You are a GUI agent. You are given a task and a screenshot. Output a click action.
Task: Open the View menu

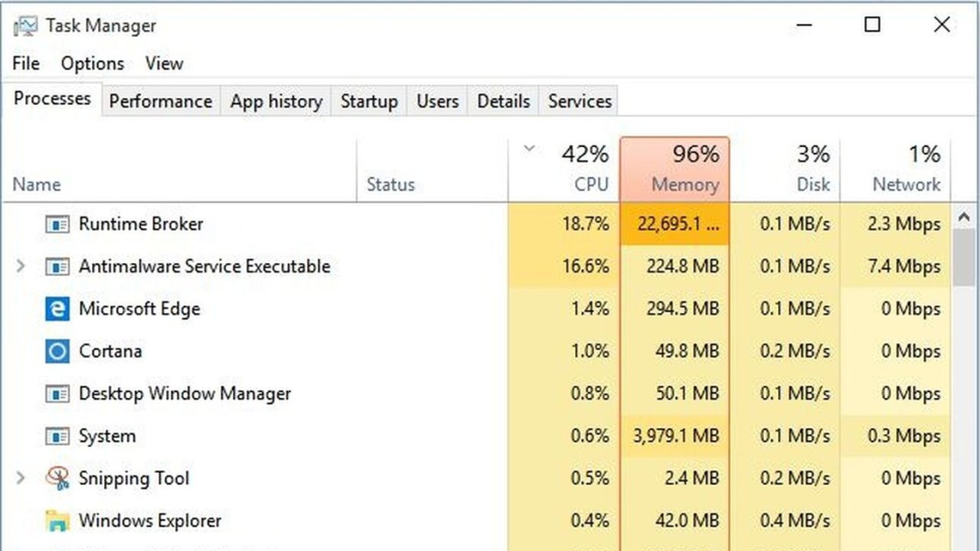[x=164, y=64]
